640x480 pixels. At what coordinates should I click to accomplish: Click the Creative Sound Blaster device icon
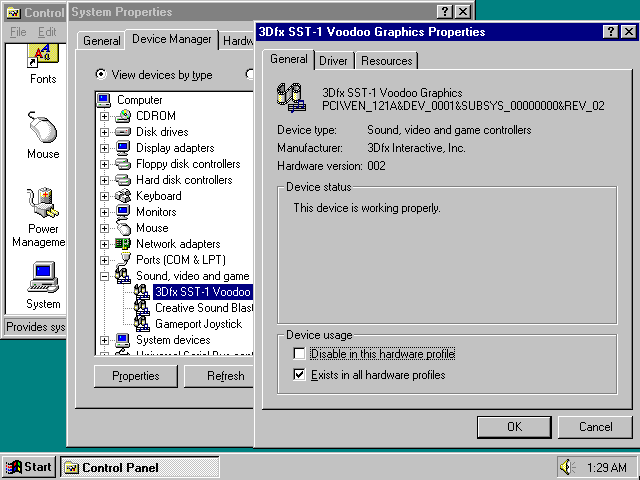coord(142,308)
